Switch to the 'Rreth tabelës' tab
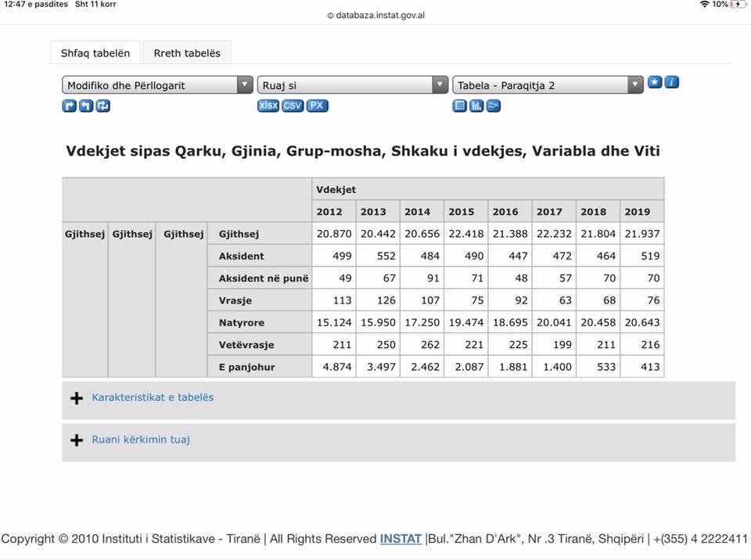 pos(187,53)
